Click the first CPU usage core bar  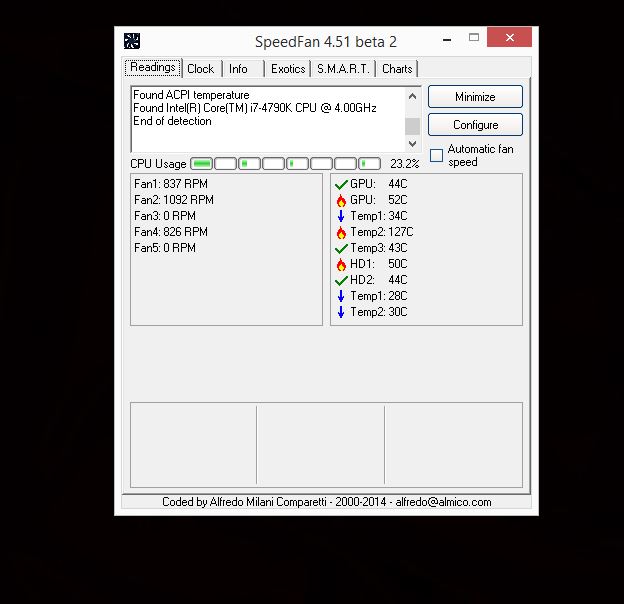tap(201, 164)
